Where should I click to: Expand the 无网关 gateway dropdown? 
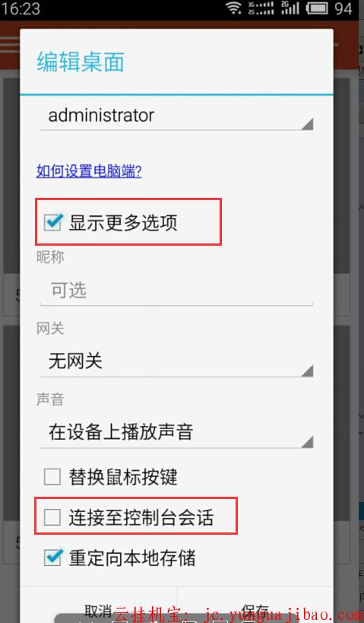(176, 362)
